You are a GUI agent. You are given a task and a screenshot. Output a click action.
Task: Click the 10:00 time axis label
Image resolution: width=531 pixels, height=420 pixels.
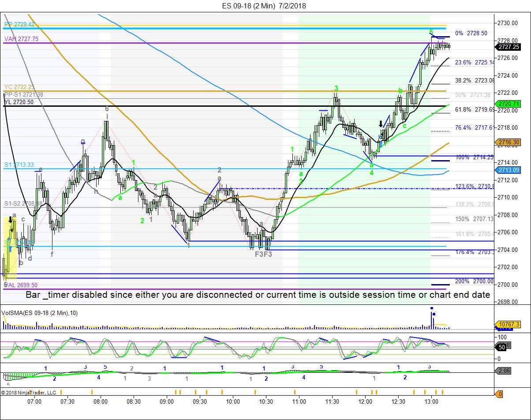(x=233, y=401)
